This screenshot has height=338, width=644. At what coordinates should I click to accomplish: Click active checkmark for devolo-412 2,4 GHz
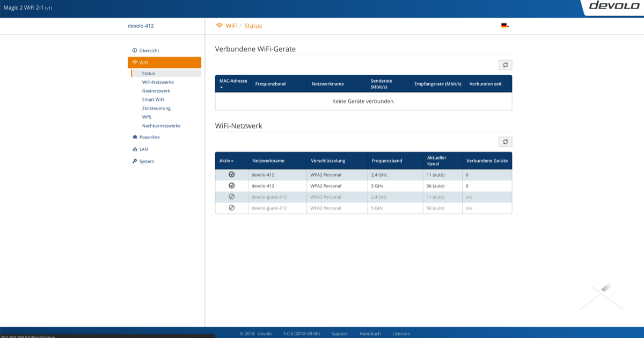tap(231, 175)
